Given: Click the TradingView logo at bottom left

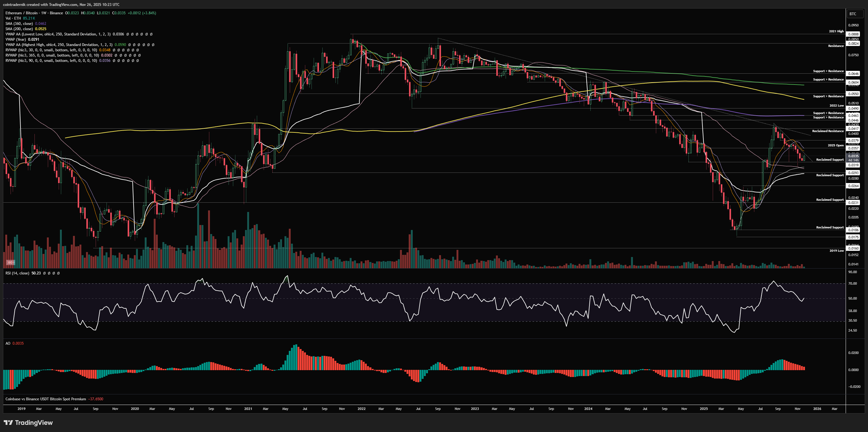Looking at the screenshot, I should point(28,423).
